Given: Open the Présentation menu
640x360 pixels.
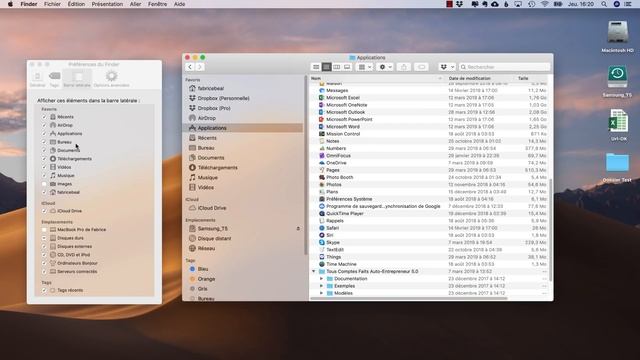Looking at the screenshot, I should pos(107,4).
